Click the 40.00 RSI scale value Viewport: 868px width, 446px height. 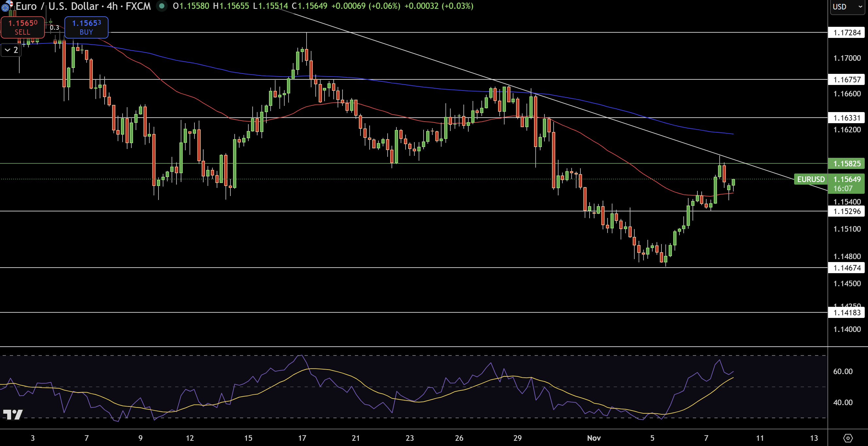843,402
